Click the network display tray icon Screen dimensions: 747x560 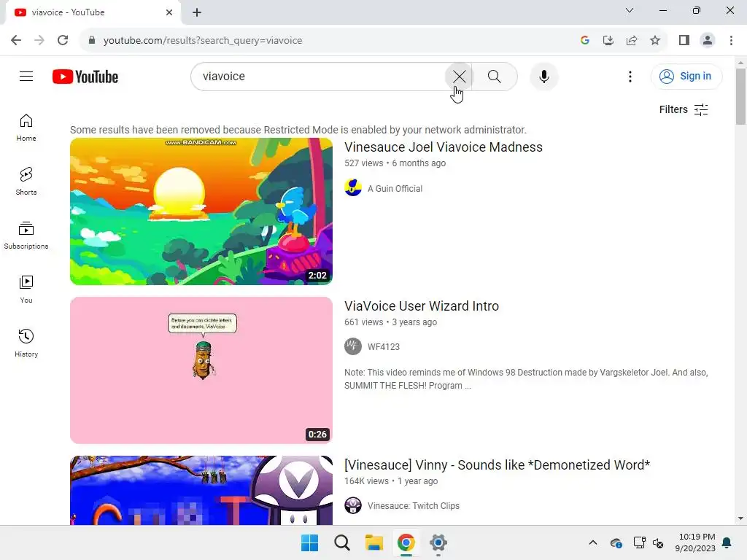639,542
